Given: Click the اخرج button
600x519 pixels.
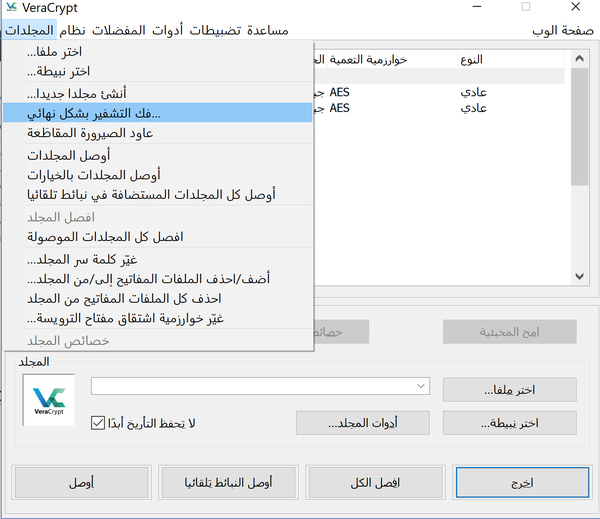Looking at the screenshot, I should pos(522,482).
